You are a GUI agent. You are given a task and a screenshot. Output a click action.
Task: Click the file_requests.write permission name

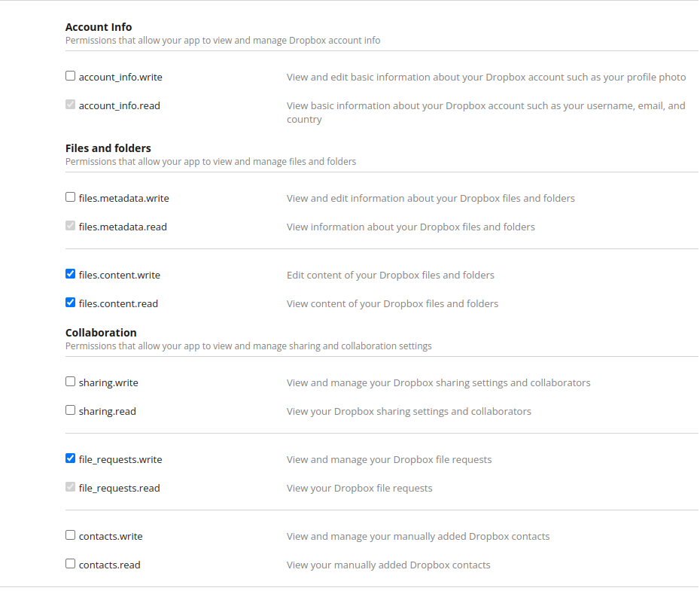tap(119, 458)
